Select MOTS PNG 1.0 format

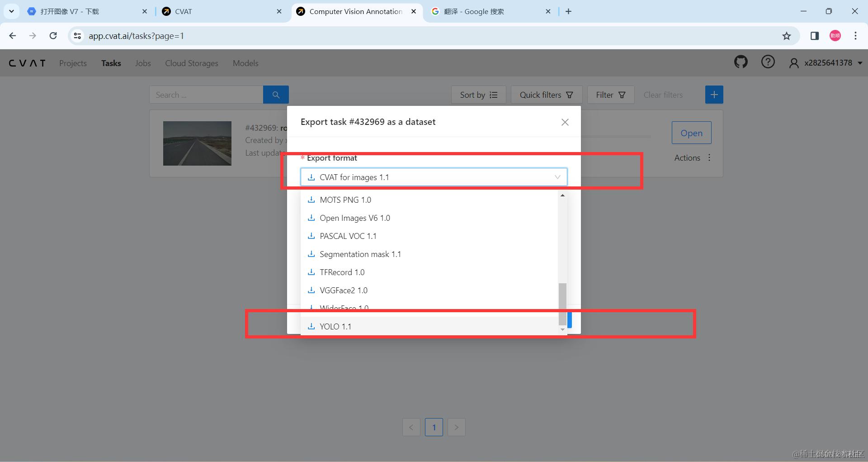point(429,200)
